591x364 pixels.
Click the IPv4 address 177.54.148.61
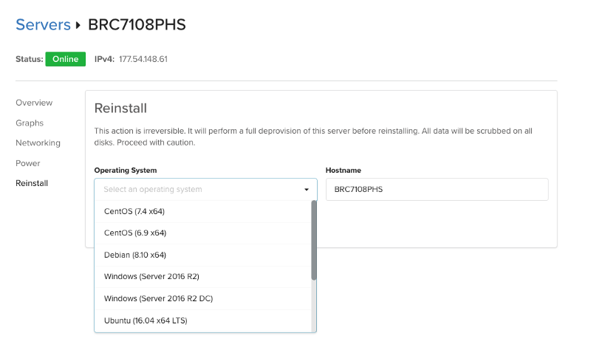tap(143, 59)
